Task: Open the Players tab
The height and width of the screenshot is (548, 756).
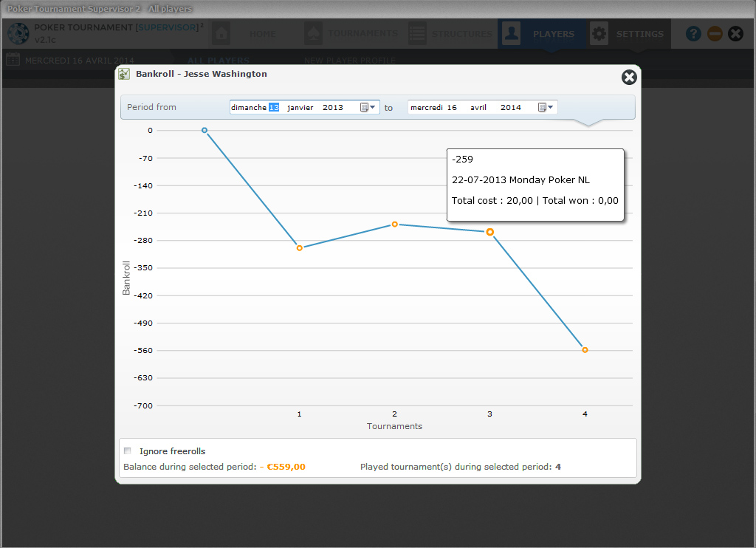Action: pyautogui.click(x=543, y=34)
